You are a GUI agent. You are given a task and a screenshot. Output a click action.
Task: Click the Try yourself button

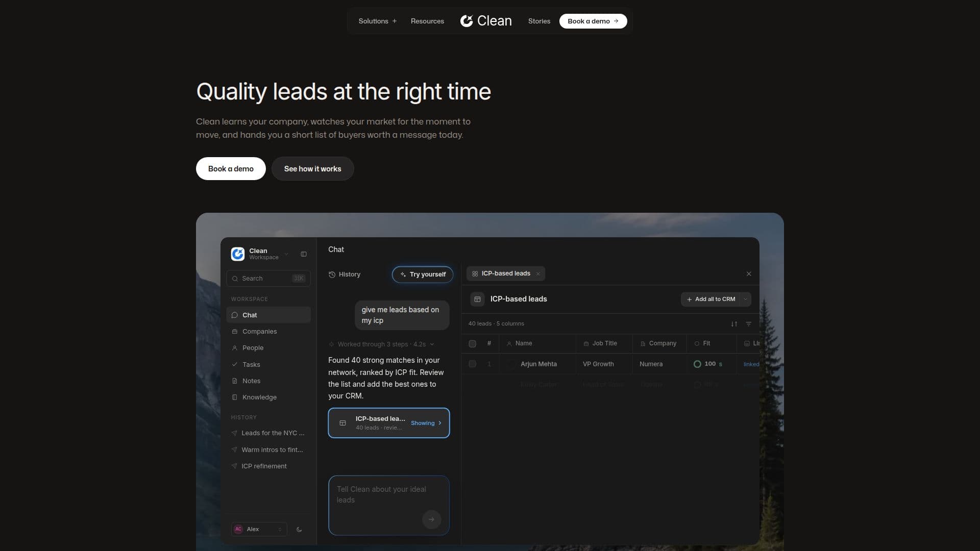click(423, 274)
